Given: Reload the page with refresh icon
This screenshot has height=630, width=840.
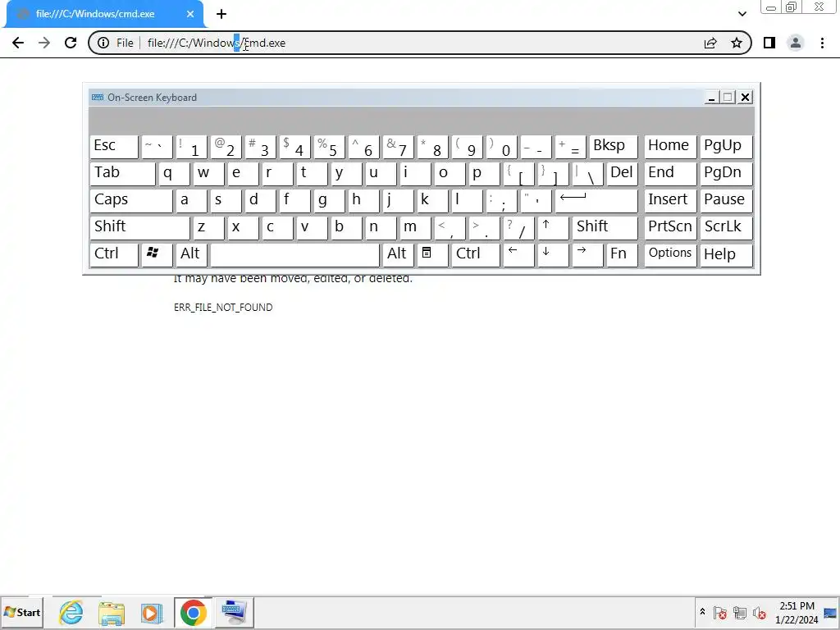Looking at the screenshot, I should click(71, 43).
